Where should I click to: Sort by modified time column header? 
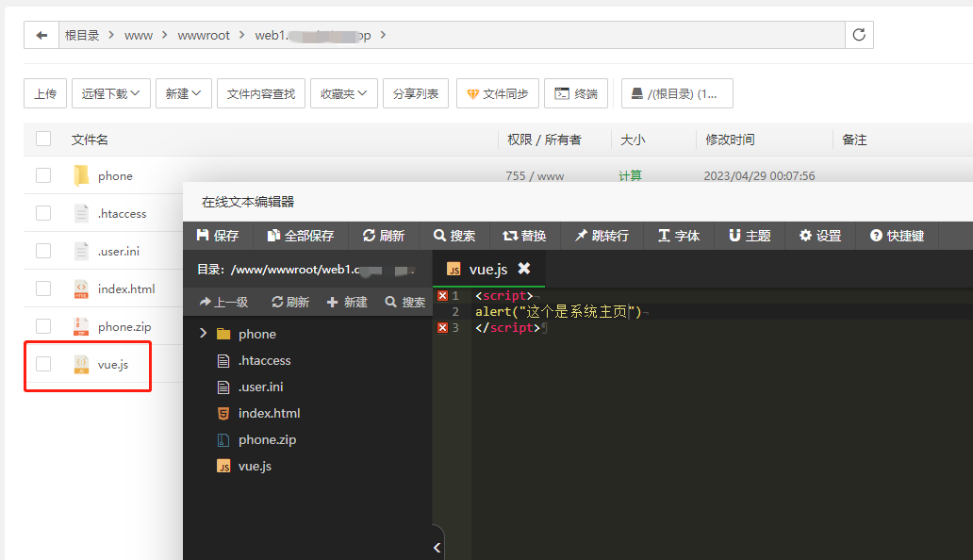(731, 140)
